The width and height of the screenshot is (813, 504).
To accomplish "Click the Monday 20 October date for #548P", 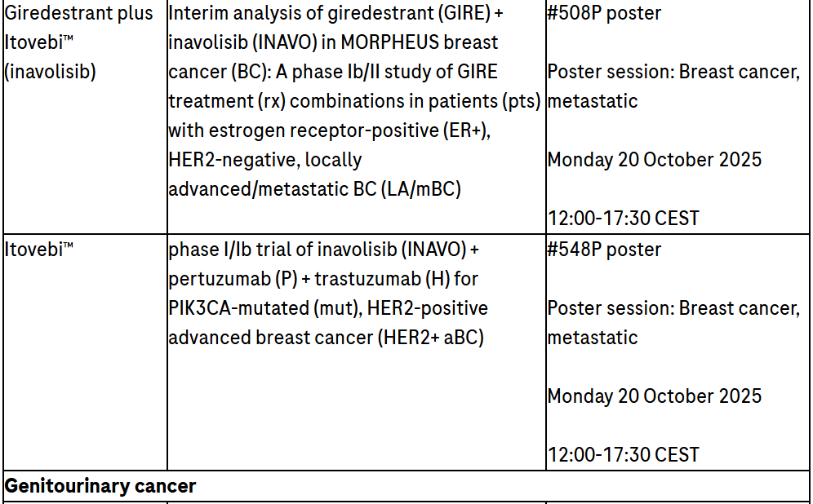I will pos(655,396).
